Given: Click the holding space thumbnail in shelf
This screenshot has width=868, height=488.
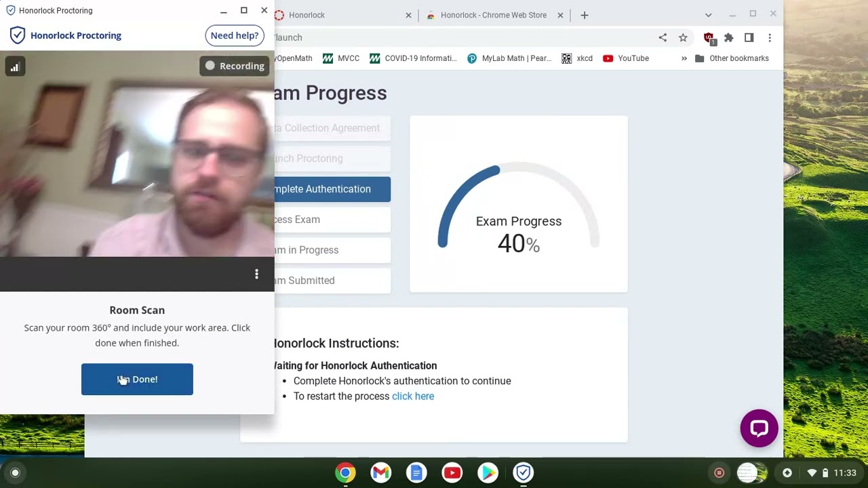Looking at the screenshot, I should [751, 473].
